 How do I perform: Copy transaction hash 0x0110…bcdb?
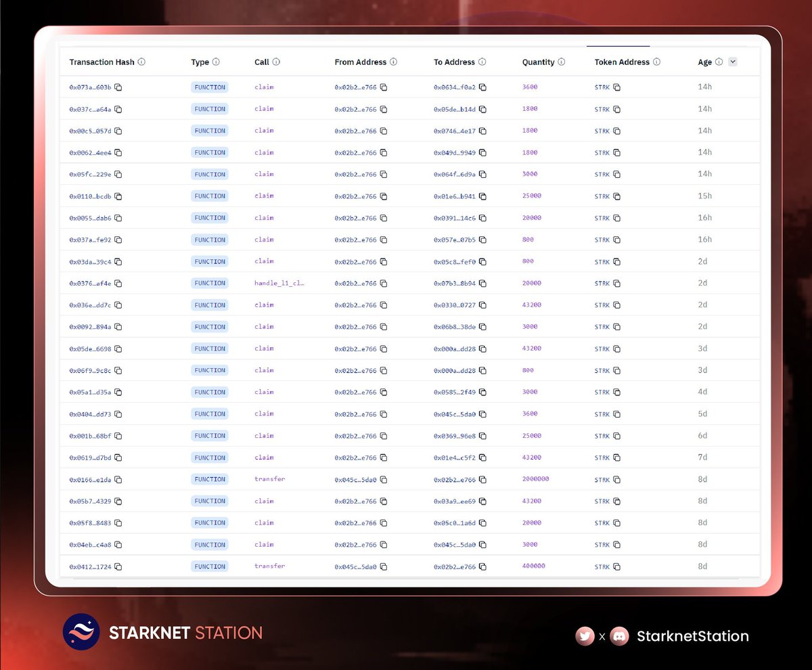point(118,196)
